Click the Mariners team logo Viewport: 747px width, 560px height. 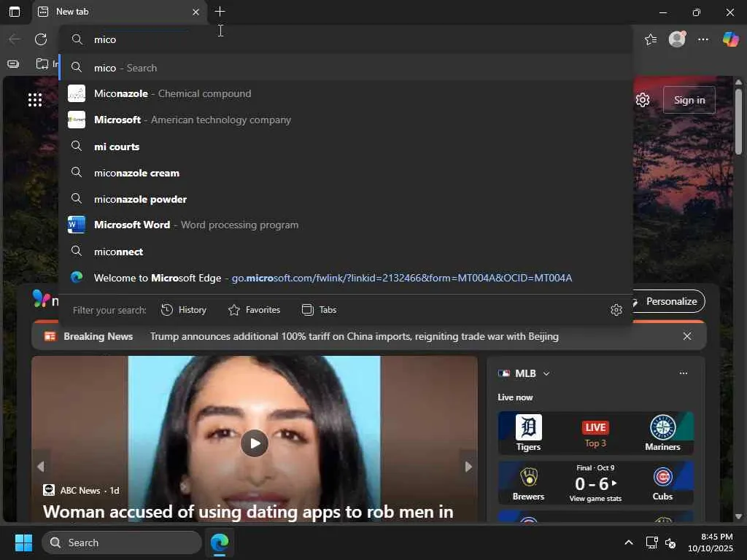point(662,427)
